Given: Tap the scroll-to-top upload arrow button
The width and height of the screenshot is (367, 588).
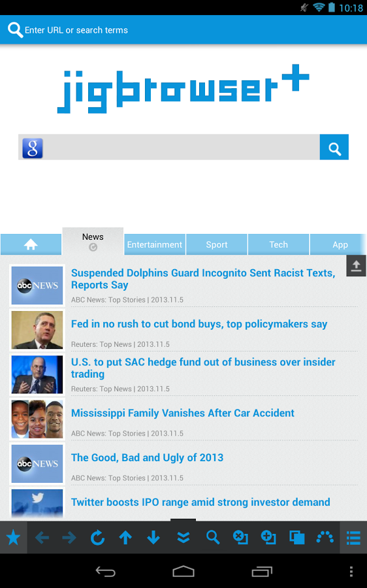Looking at the screenshot, I should (x=356, y=265).
